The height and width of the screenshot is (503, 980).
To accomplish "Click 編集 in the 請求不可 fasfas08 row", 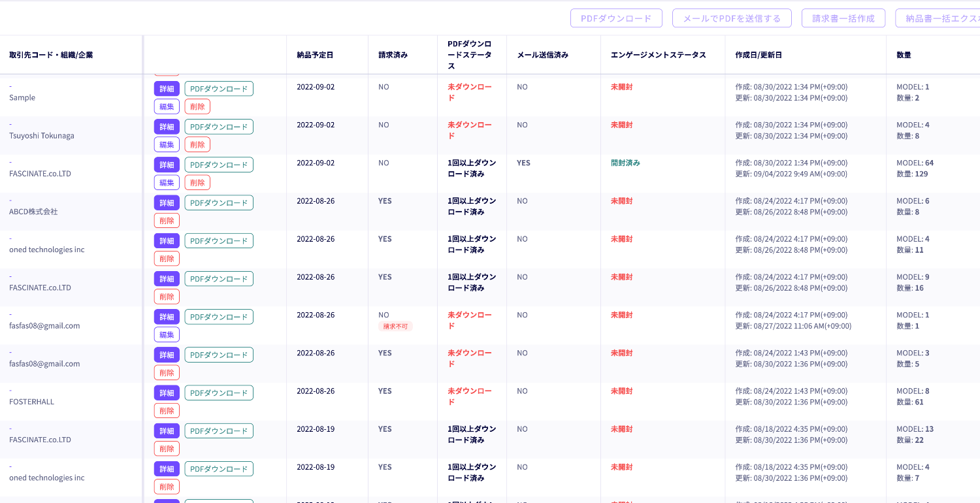I will [167, 334].
